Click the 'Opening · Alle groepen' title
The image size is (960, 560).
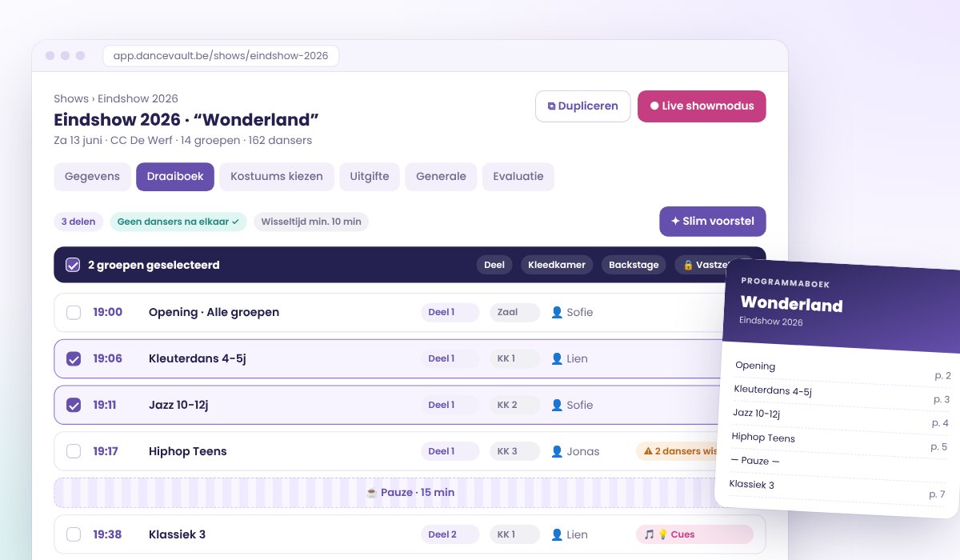214,313
